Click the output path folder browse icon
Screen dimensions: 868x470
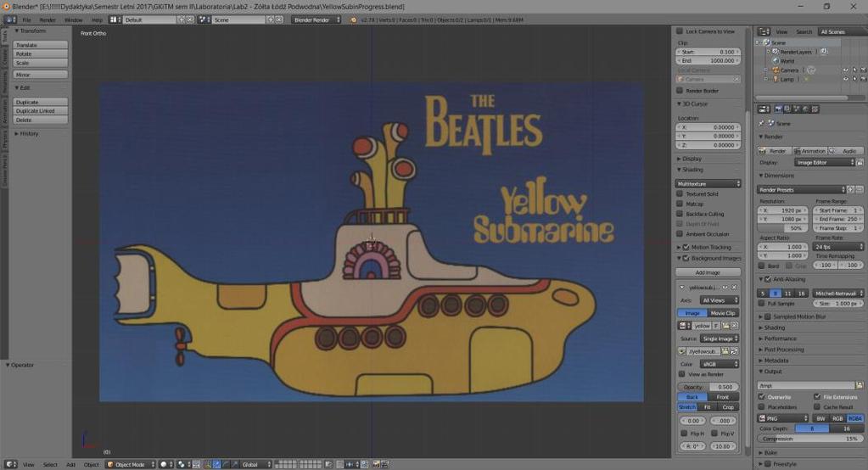coord(860,385)
